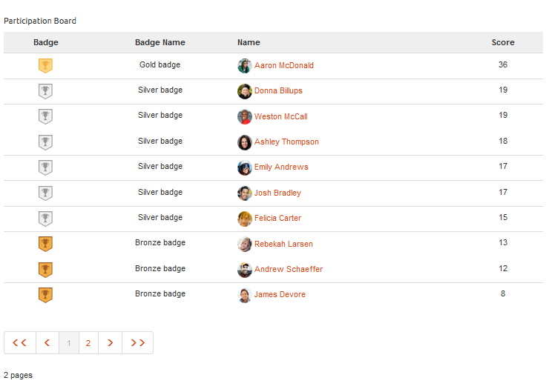Go to previous page with left arrow
This screenshot has height=392, width=549.
click(47, 342)
